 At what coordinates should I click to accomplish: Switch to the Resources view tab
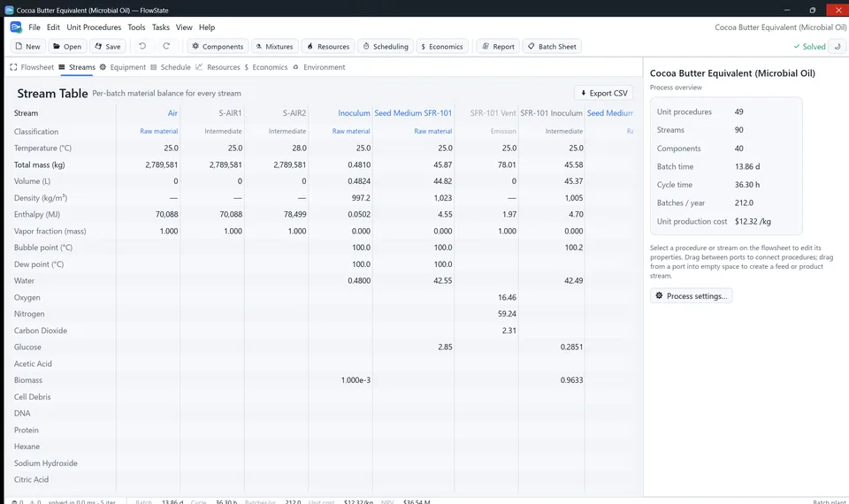218,67
